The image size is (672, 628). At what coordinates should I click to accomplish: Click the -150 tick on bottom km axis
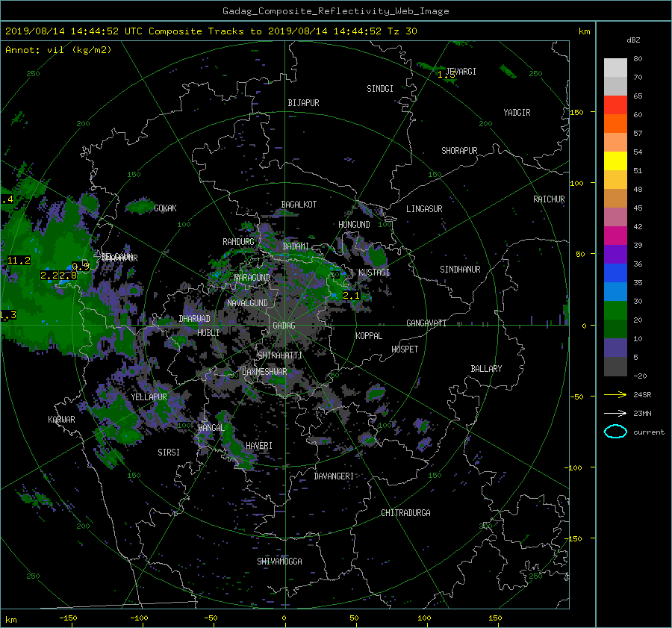(x=68, y=618)
